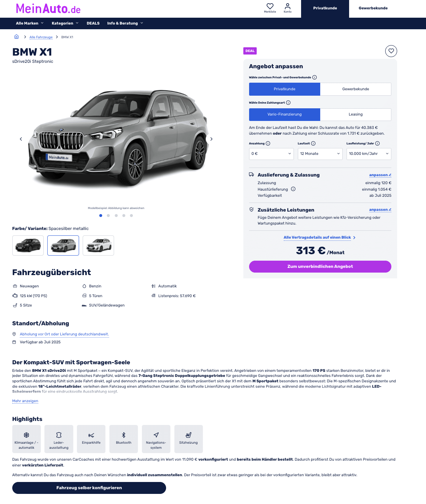Show previous car image with left arrow
Image resolution: width=426 pixels, height=504 pixels.
click(21, 139)
